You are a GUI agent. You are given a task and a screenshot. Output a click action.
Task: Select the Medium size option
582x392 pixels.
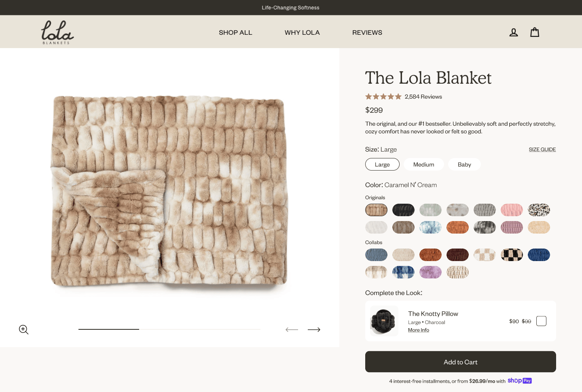(x=423, y=164)
